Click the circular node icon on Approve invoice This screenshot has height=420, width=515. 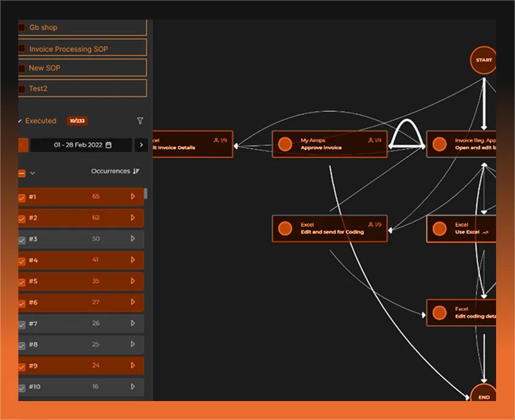[x=285, y=144]
